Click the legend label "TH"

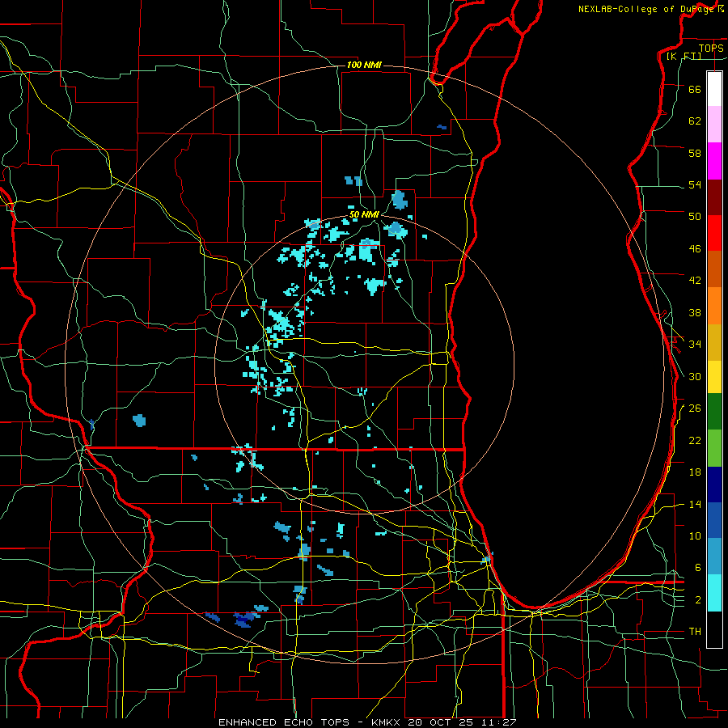695,632
